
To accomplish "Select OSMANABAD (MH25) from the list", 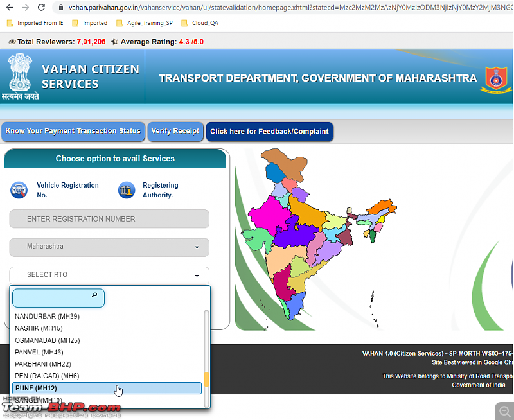I will pos(107,340).
